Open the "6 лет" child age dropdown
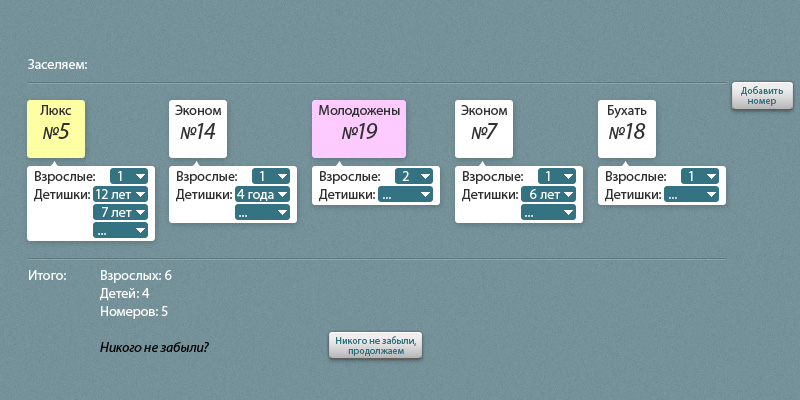Screen dimensions: 800x400 click(548, 194)
